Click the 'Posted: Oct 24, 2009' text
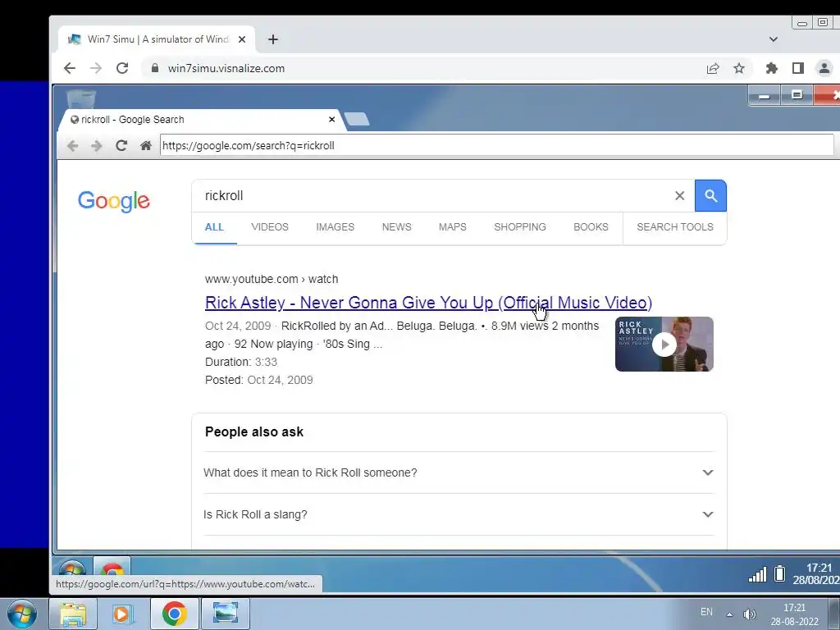 (x=258, y=380)
